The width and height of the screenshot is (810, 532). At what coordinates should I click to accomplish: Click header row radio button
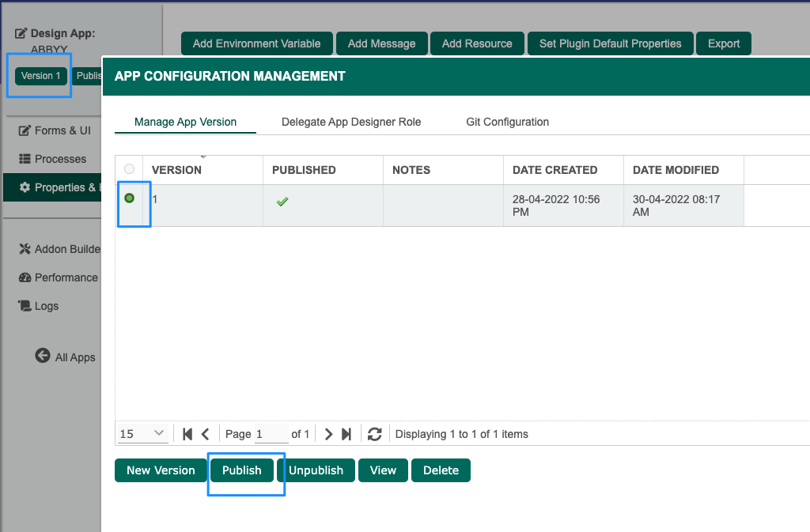pyautogui.click(x=130, y=169)
